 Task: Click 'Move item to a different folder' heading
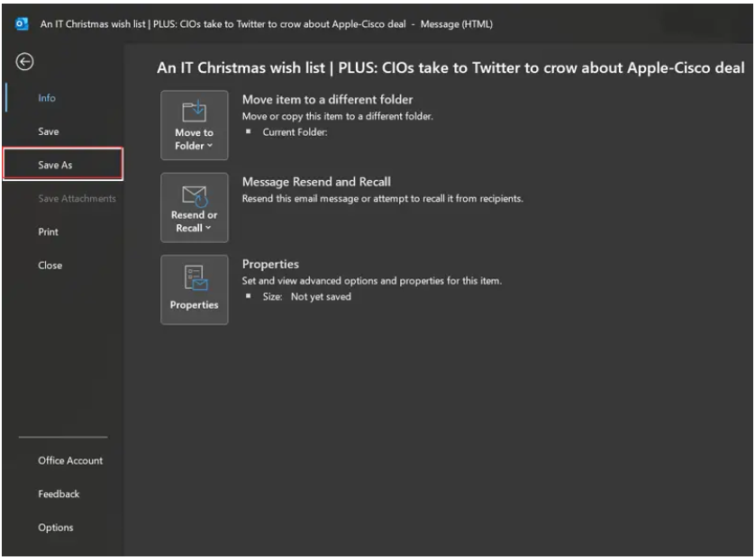pos(327,100)
